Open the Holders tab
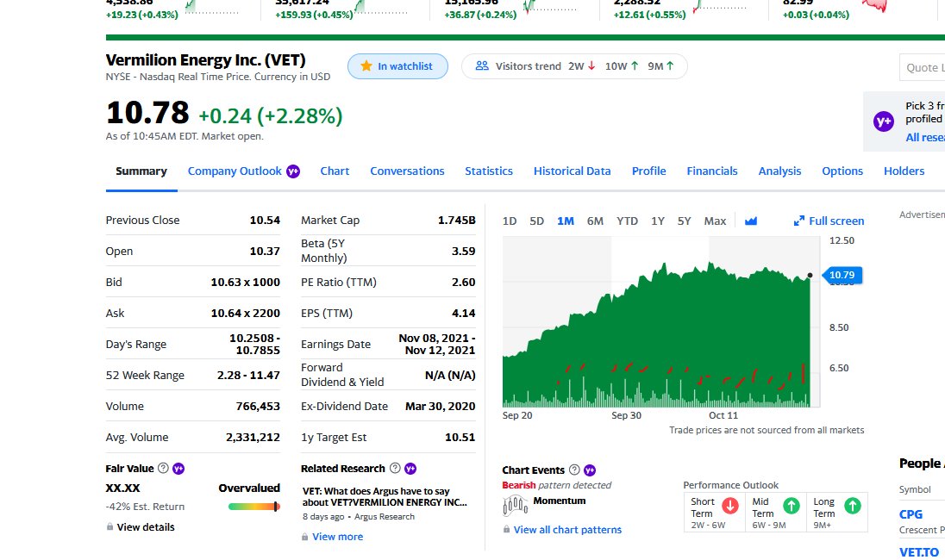The height and width of the screenshot is (560, 945). tap(904, 171)
